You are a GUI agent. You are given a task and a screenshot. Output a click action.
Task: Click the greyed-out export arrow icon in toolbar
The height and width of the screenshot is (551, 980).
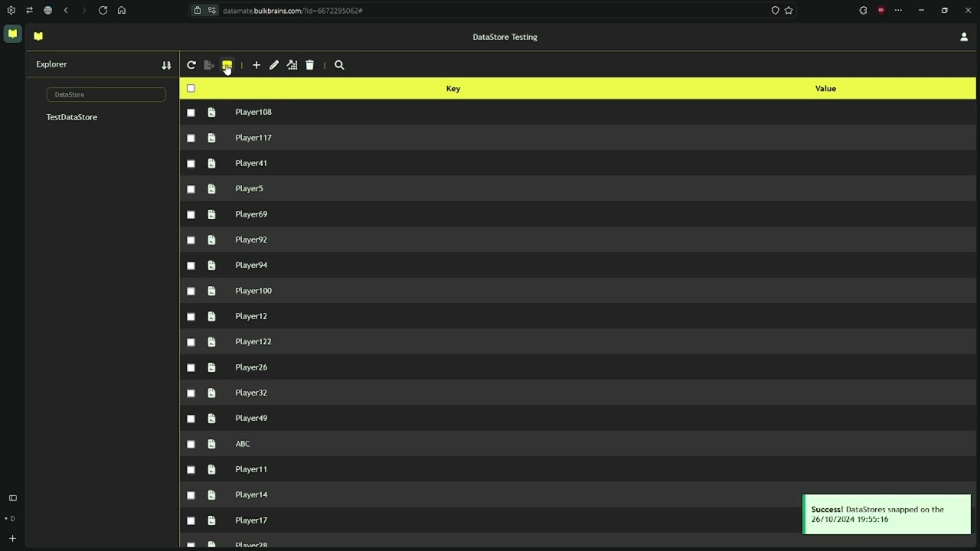click(x=209, y=65)
